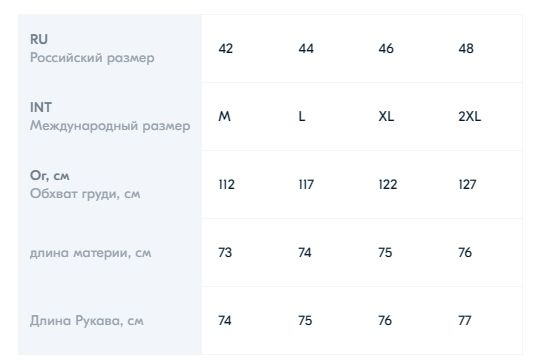Click sleeve length value 74
Viewport: 535px width, 360px height.
[x=225, y=320]
